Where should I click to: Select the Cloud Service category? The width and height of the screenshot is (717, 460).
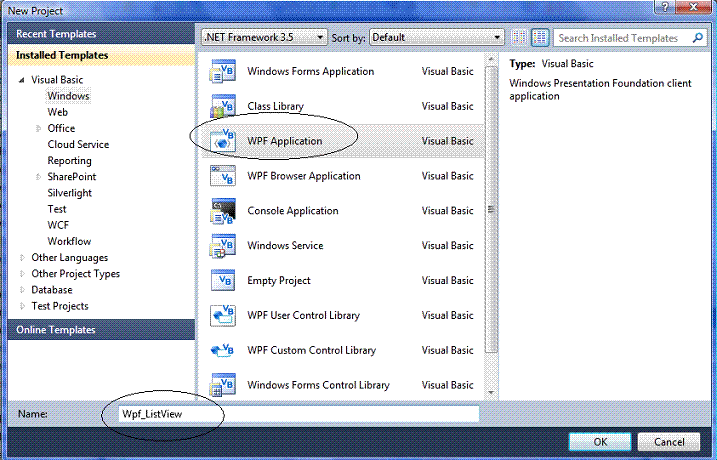(x=78, y=144)
